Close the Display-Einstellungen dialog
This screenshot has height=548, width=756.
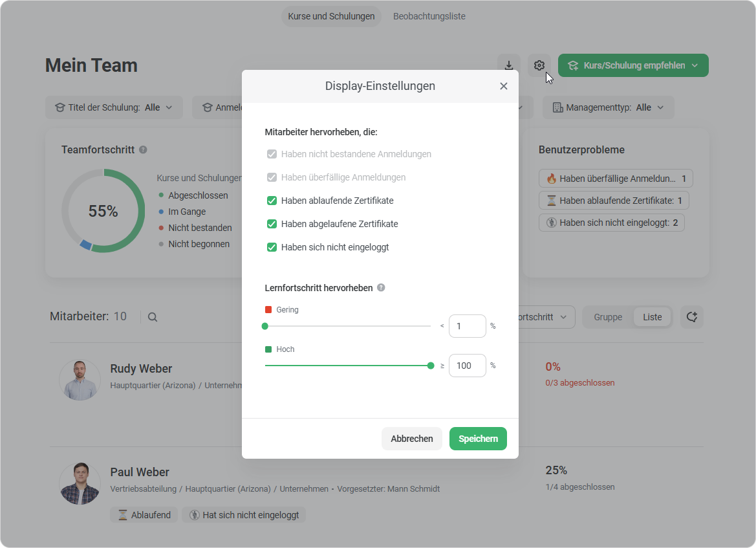click(x=504, y=86)
